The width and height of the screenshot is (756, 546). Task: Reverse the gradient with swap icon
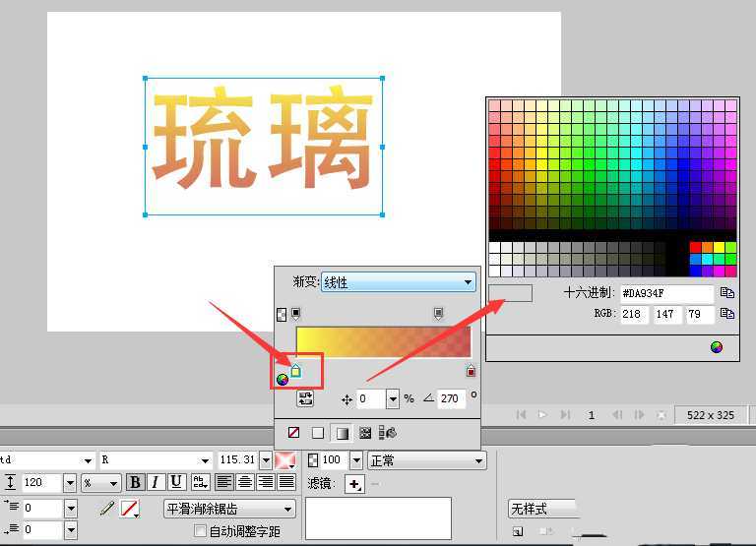click(x=305, y=398)
